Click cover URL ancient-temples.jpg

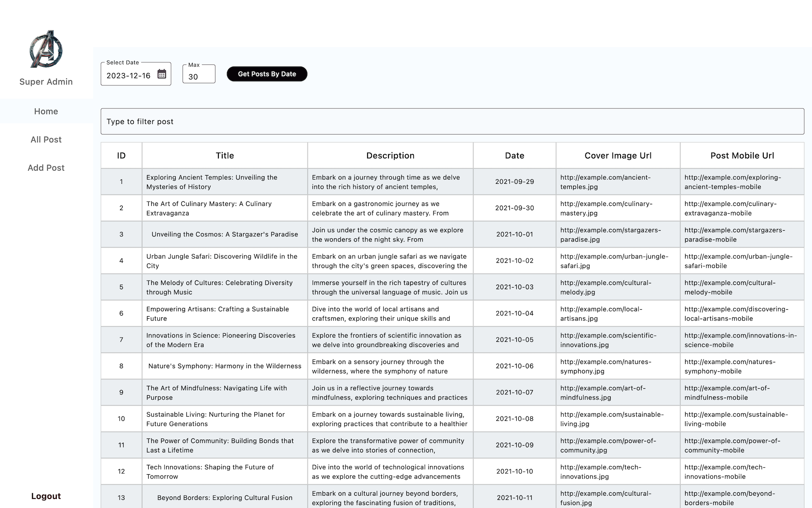(606, 182)
